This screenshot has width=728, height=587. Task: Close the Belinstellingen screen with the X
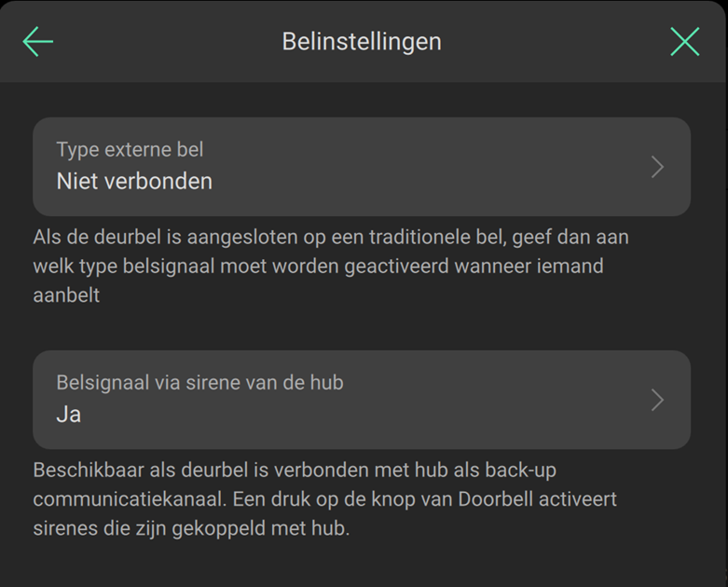click(x=684, y=42)
